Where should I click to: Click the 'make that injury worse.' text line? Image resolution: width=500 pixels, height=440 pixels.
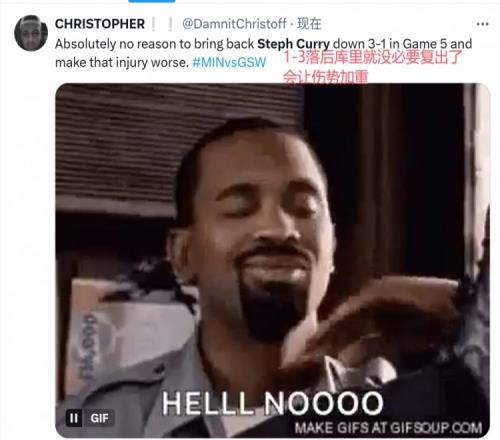point(122,62)
